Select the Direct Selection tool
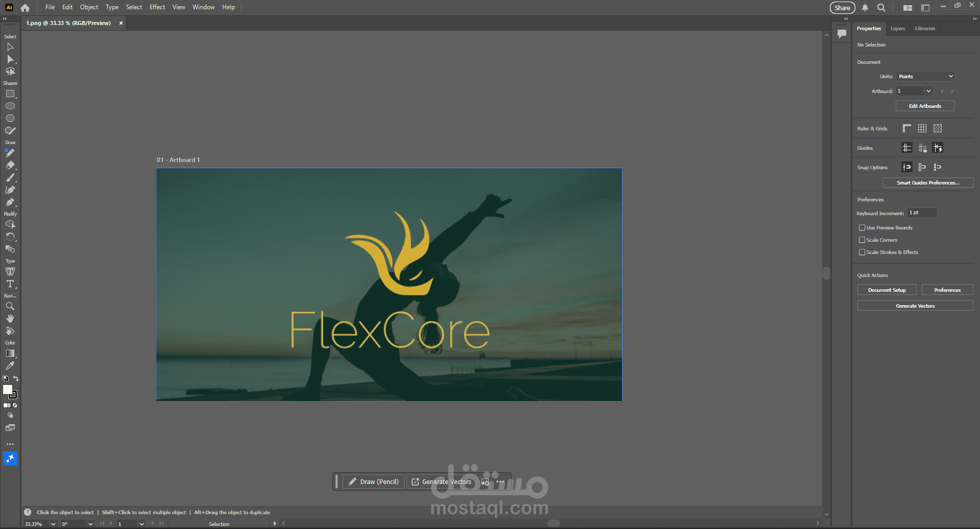This screenshot has height=529, width=980. point(10,59)
